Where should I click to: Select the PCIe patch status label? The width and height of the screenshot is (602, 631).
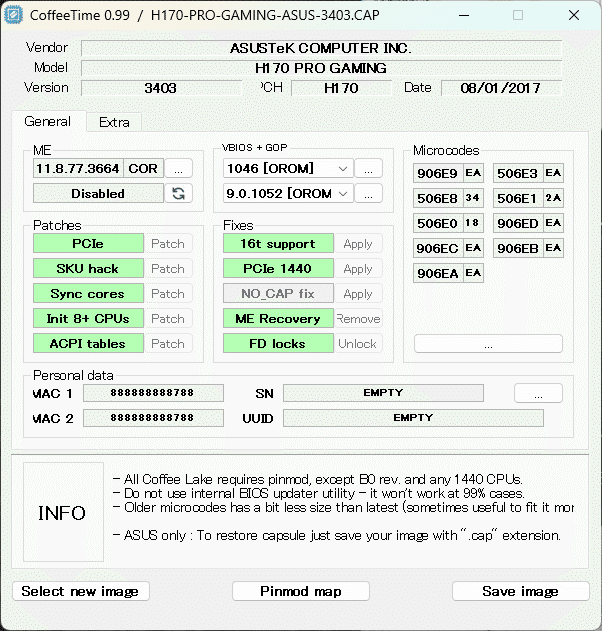[x=88, y=243]
